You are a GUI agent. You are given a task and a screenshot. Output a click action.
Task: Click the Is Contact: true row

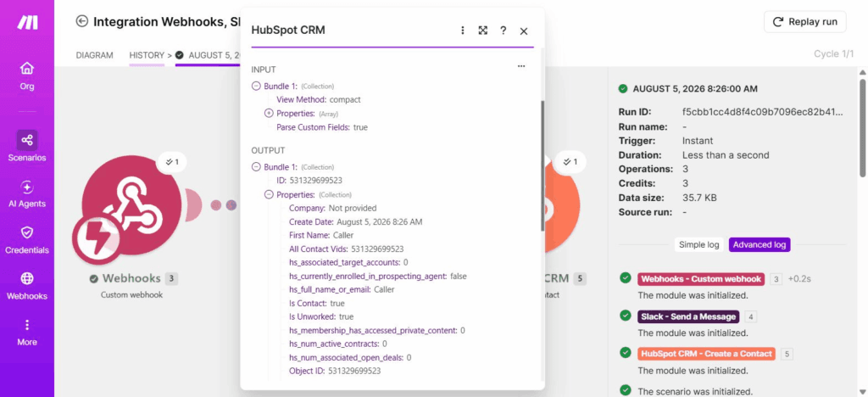coord(317,303)
